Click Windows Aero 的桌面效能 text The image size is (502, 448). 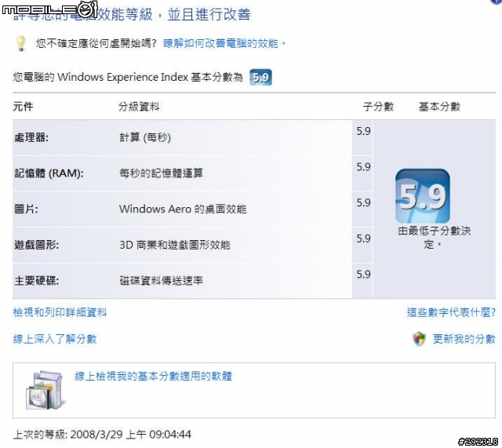[183, 209]
